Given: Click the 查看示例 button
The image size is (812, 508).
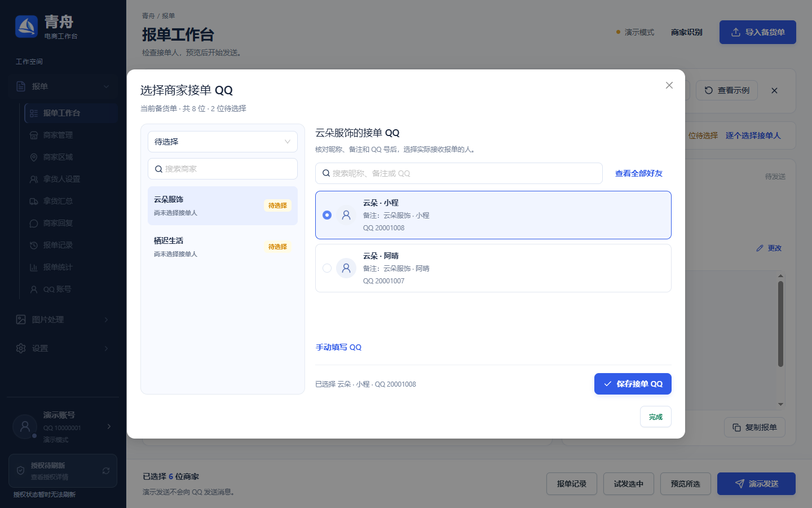Looking at the screenshot, I should pos(727,90).
